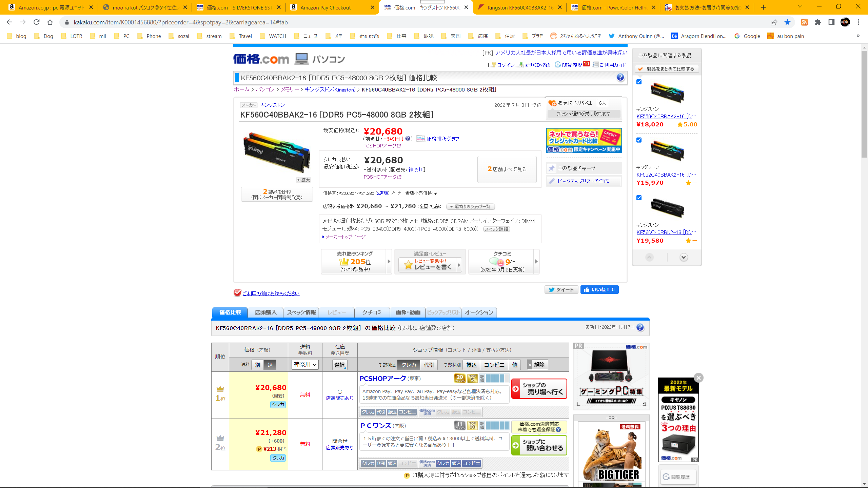The height and width of the screenshot is (488, 868).
Task: Click the Kingston Fury product thumbnail image
Action: tap(277, 152)
